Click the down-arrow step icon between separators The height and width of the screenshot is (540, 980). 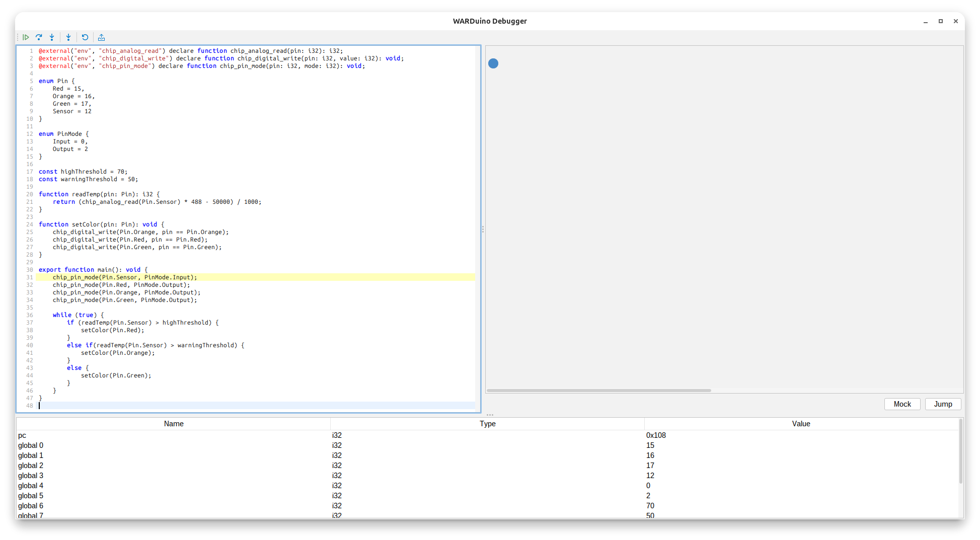tap(68, 37)
